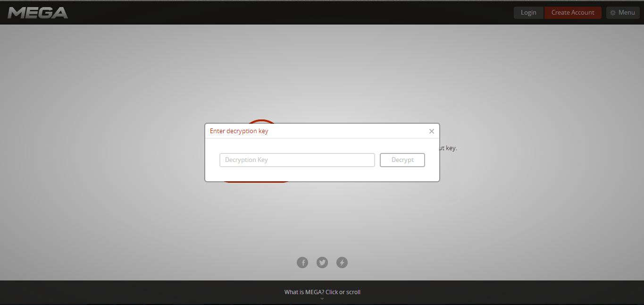Screen dimensions: 644x305
Task: Click the red shape below the dialog
Action: pos(257,182)
